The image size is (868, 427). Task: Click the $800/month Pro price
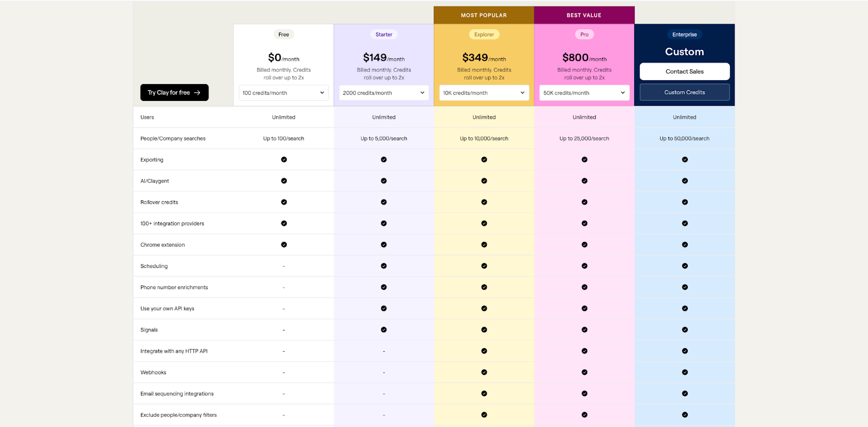[584, 58]
